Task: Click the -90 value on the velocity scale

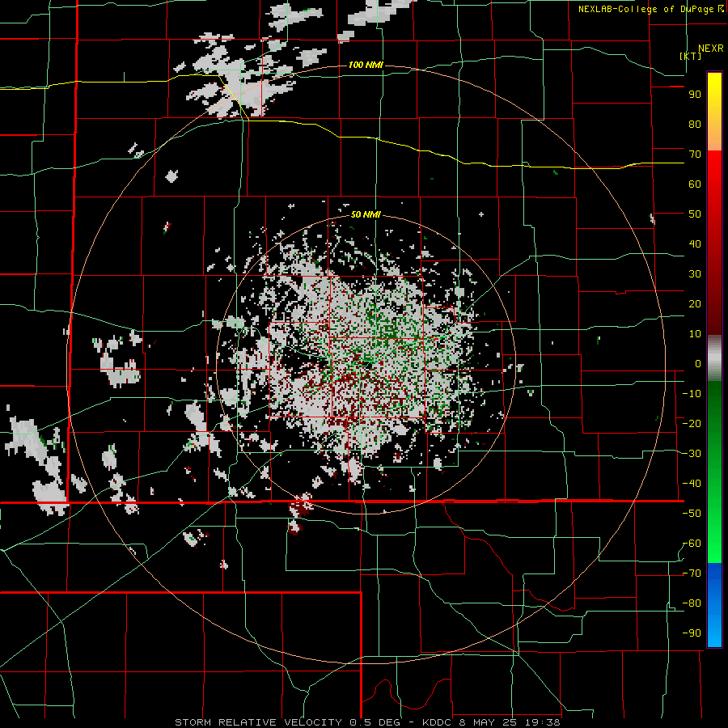Action: 692,633
